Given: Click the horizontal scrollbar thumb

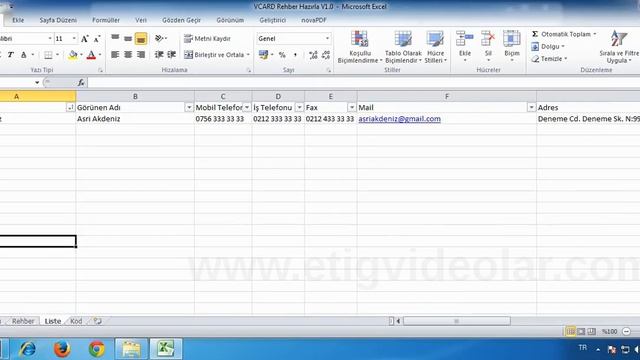Looking at the screenshot, I should coord(457,321).
